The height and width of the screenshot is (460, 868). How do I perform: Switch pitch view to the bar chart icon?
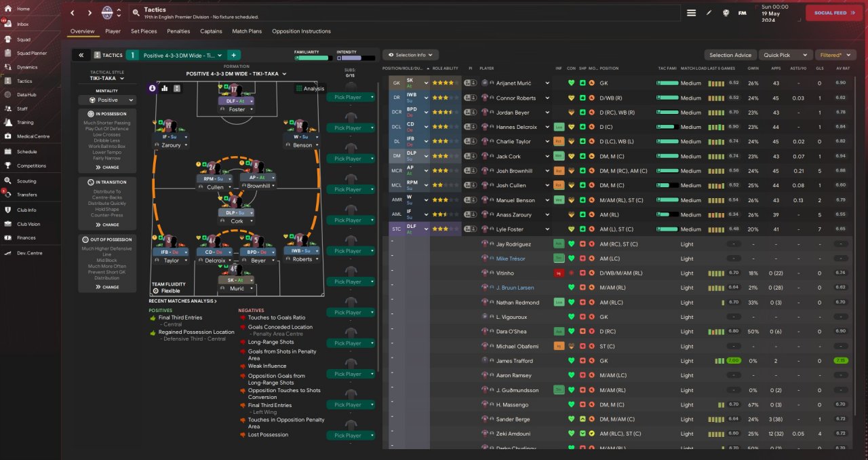(x=165, y=88)
